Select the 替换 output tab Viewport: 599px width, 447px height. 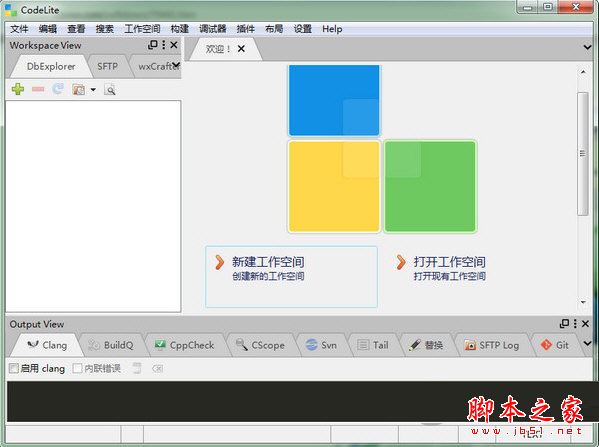coord(426,345)
